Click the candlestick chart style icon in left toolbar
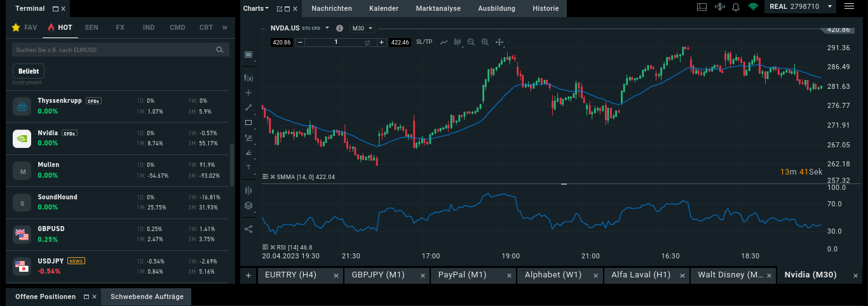Viewport: 868px width, 306px height. [x=248, y=190]
